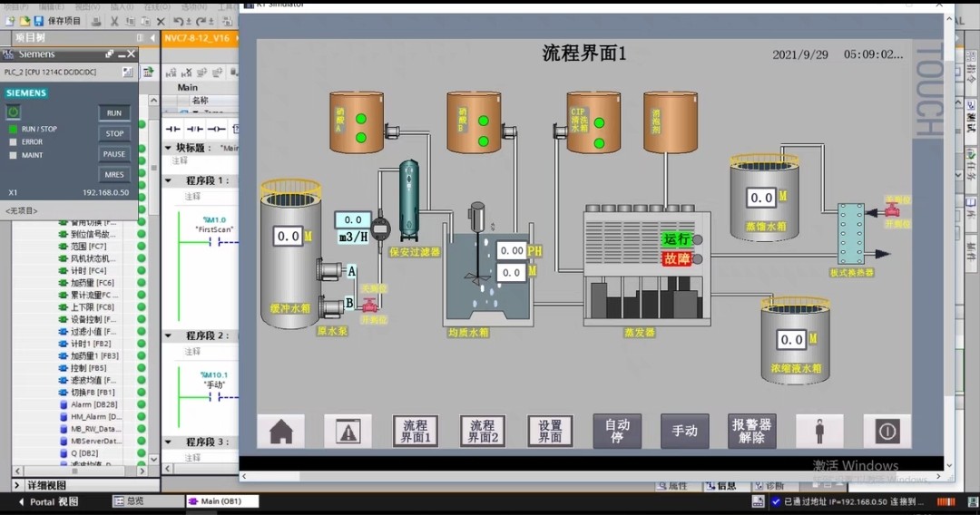Open the 属性 inspector tab
980x515 pixels.
672,486
